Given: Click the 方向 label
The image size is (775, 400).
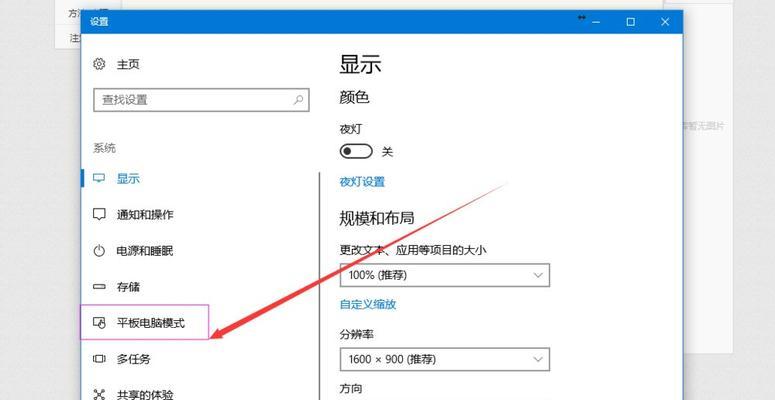Looking at the screenshot, I should click(351, 389).
